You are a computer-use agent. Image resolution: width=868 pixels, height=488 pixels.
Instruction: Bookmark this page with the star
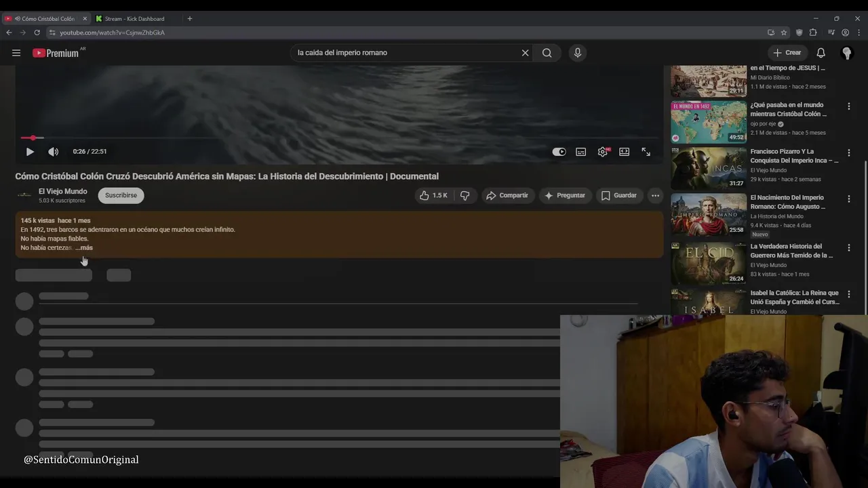[x=784, y=33]
